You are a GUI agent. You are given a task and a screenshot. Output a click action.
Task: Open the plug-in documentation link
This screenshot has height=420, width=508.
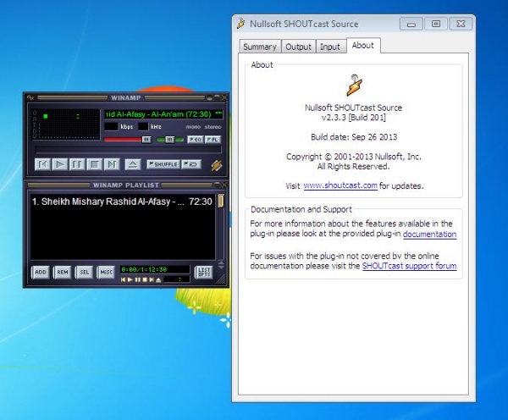point(429,234)
